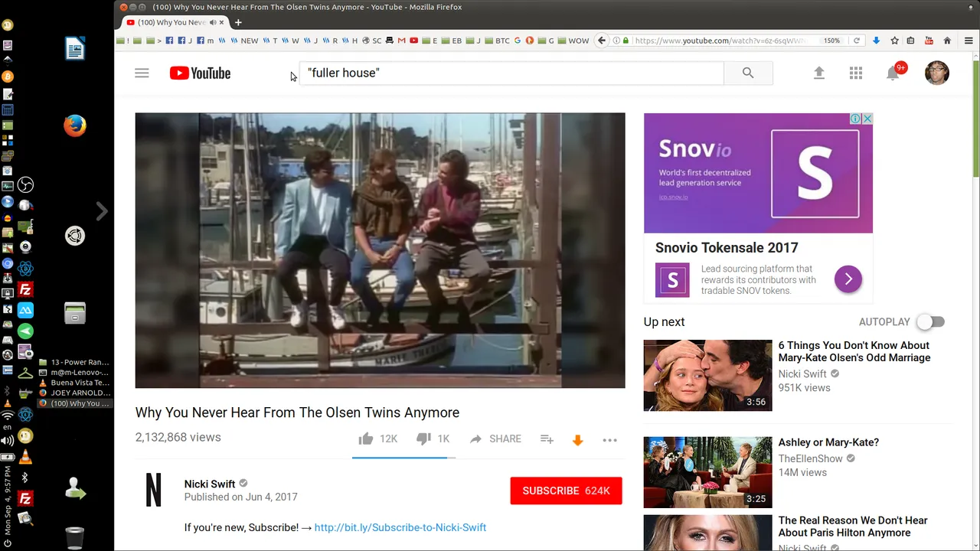Switch to 'Buena Vista Te...' VLC window
This screenshot has height=551, width=980.
tap(74, 383)
